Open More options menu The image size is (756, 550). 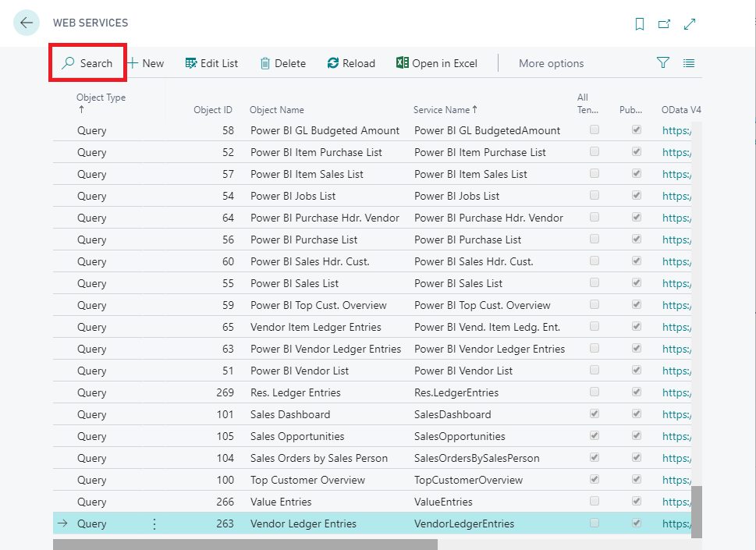(x=551, y=63)
